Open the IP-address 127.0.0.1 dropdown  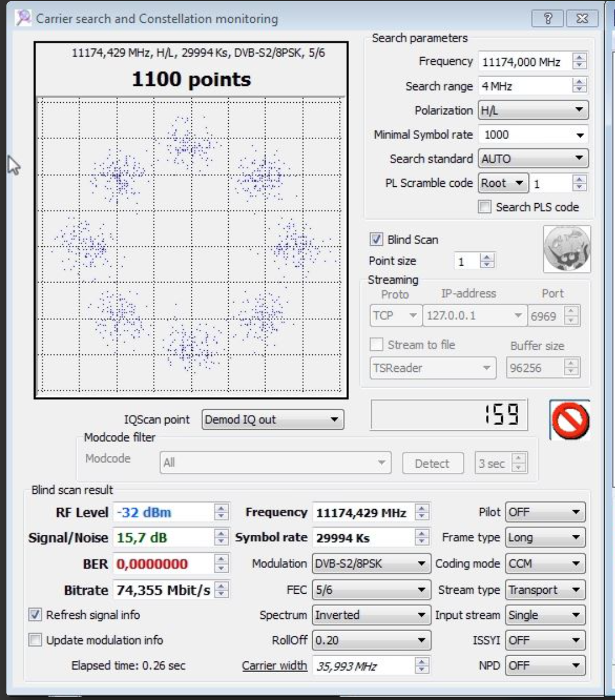474,316
